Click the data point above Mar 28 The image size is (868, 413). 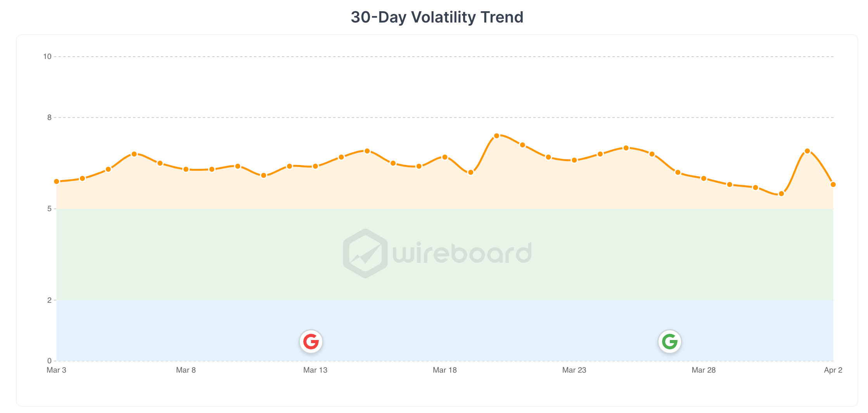coord(704,179)
